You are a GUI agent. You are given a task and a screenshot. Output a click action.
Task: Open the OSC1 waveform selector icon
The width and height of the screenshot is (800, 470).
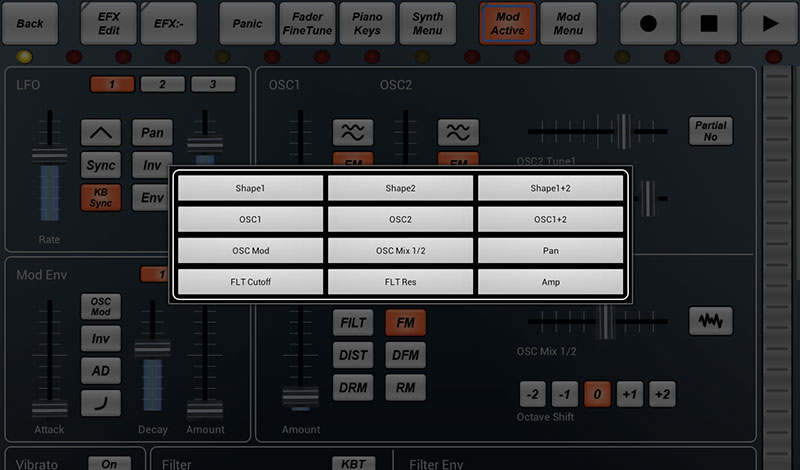pyautogui.click(x=353, y=133)
